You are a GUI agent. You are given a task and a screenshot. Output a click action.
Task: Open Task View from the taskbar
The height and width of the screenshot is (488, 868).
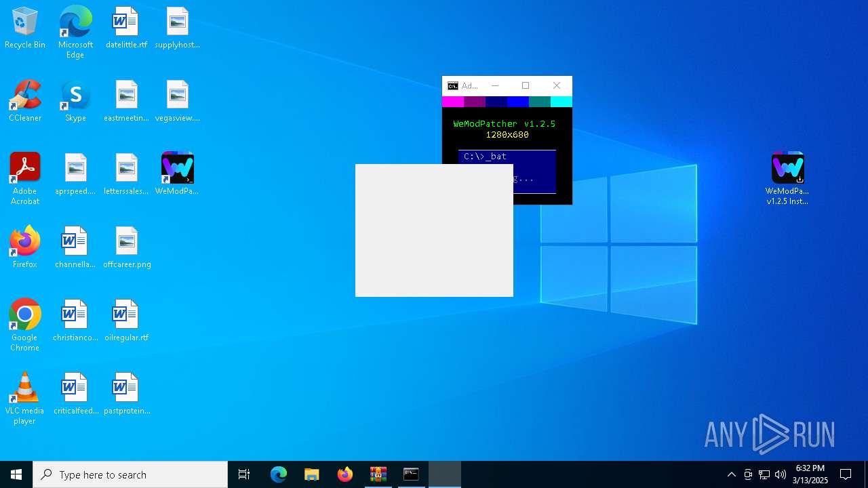[x=244, y=474]
